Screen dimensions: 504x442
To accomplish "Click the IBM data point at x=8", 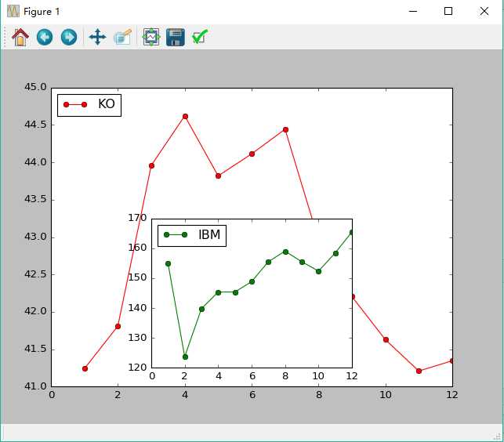I will pyautogui.click(x=285, y=252).
